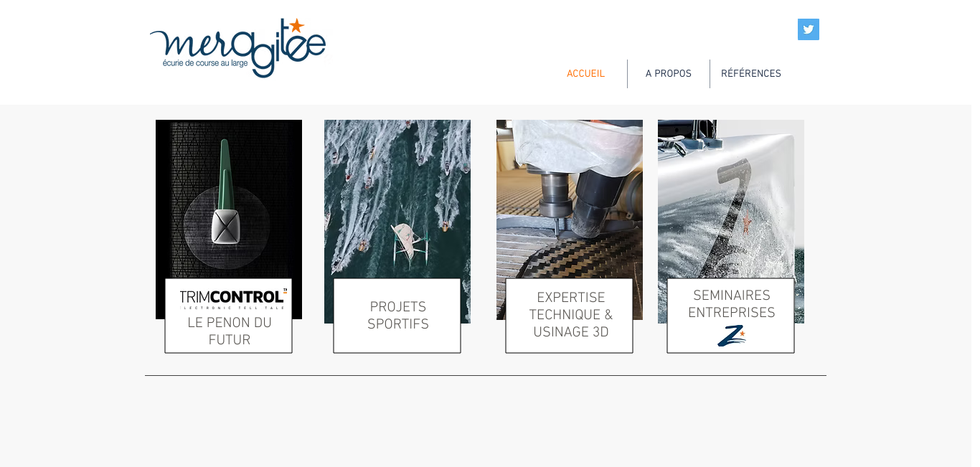This screenshot has width=980, height=467.
Task: Go to the ACCUEIL menu item
Action: (585, 74)
